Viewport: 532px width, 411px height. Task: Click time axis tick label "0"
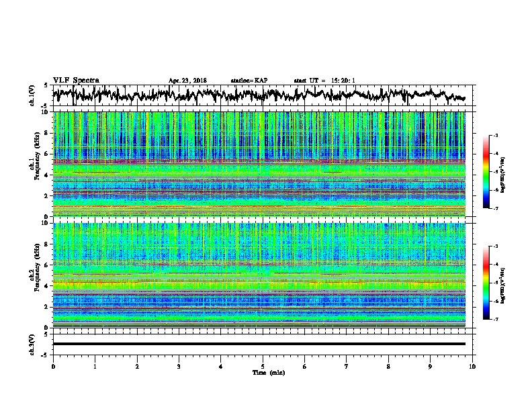53,367
